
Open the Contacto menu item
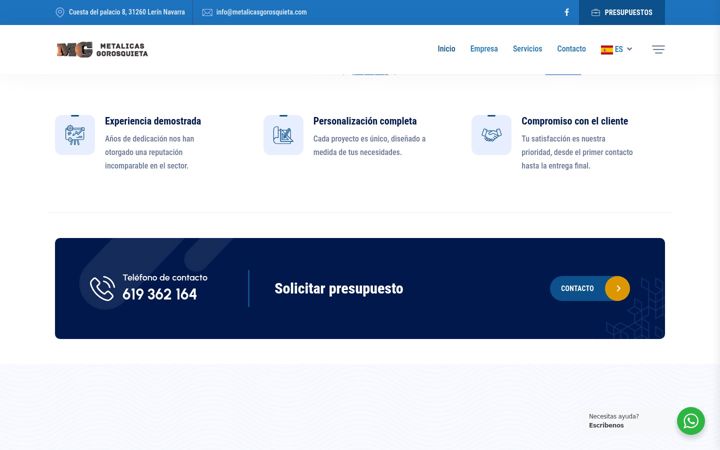571,49
